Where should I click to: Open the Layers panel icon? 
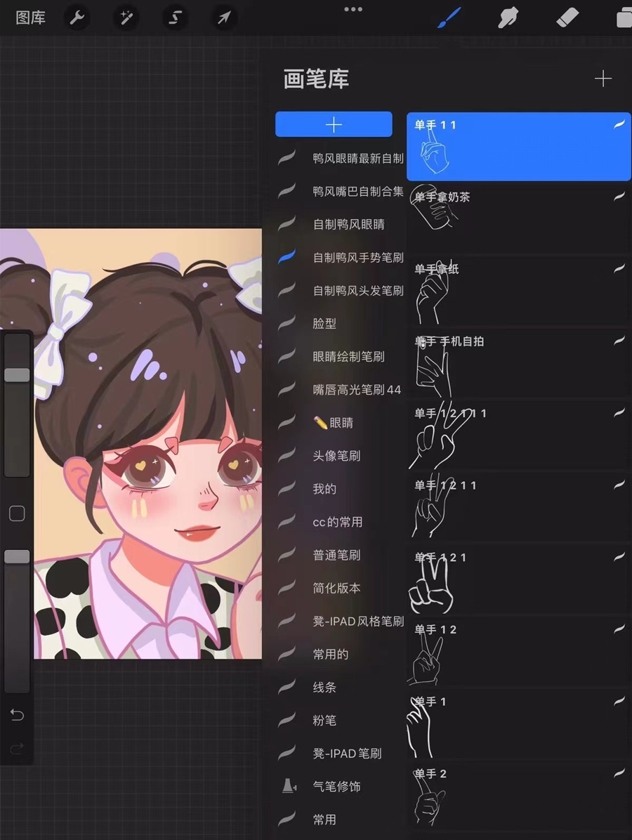pos(623,18)
